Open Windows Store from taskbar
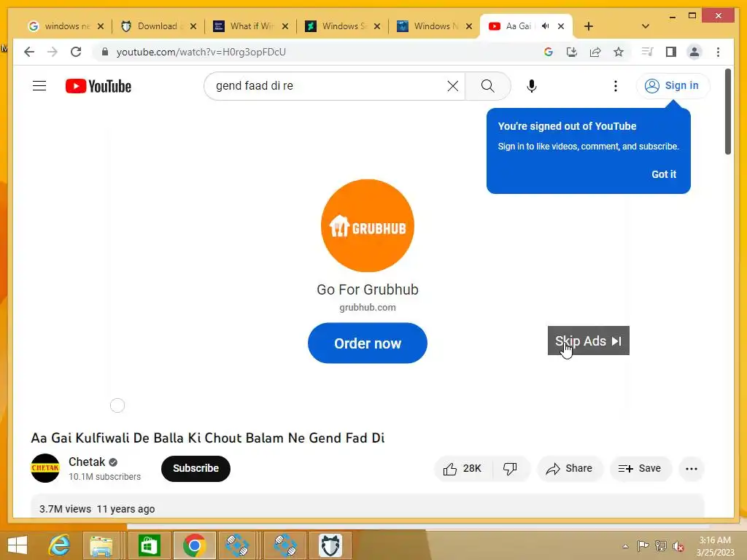The height and width of the screenshot is (560, 747). [149, 545]
